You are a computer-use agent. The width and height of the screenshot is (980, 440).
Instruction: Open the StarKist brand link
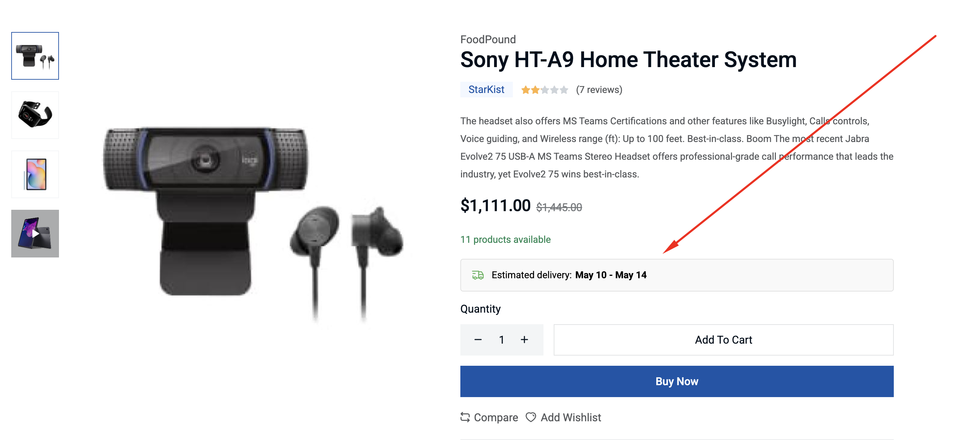pos(486,90)
